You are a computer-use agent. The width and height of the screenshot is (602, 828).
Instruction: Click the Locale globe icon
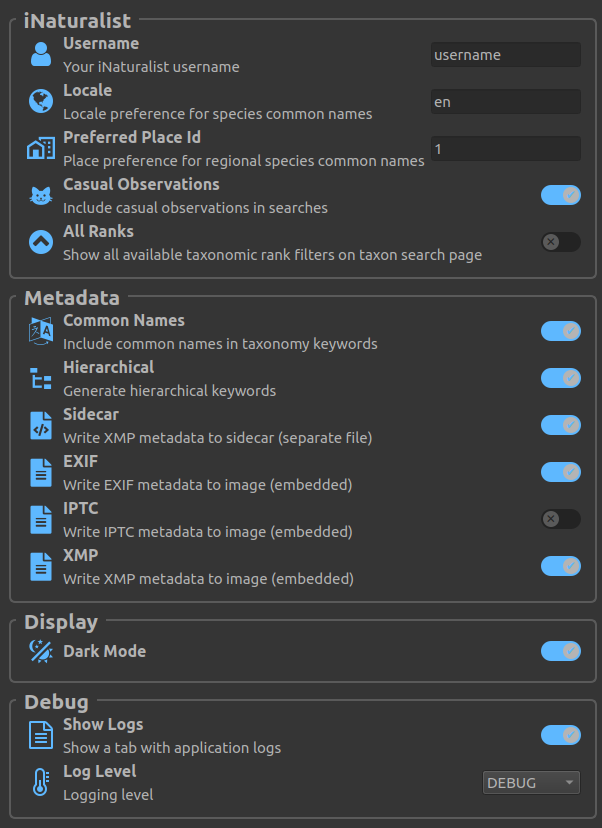click(41, 101)
